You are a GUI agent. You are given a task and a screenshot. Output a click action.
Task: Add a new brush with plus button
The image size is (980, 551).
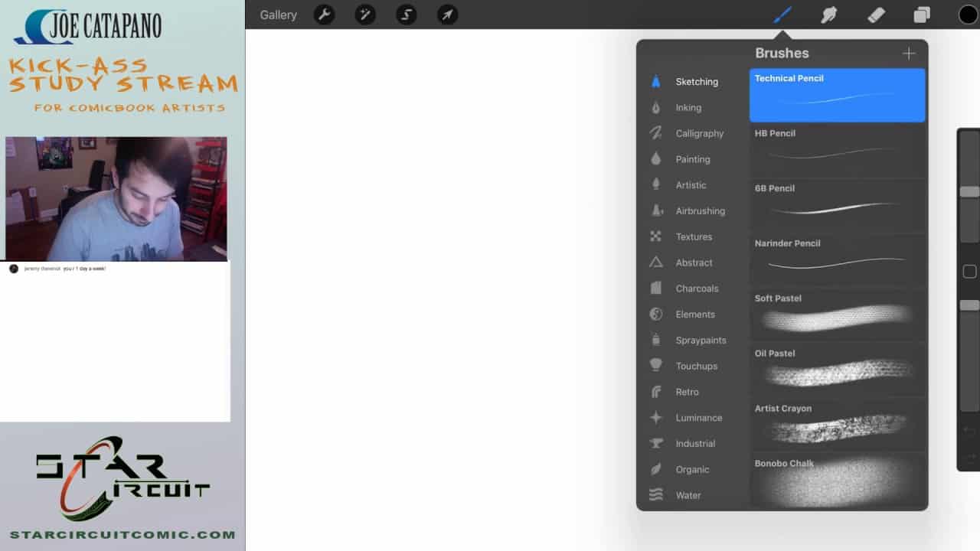coord(908,53)
